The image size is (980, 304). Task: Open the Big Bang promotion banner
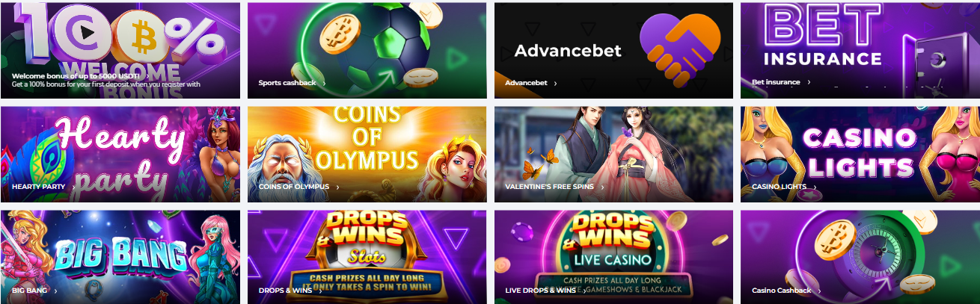pos(120,257)
